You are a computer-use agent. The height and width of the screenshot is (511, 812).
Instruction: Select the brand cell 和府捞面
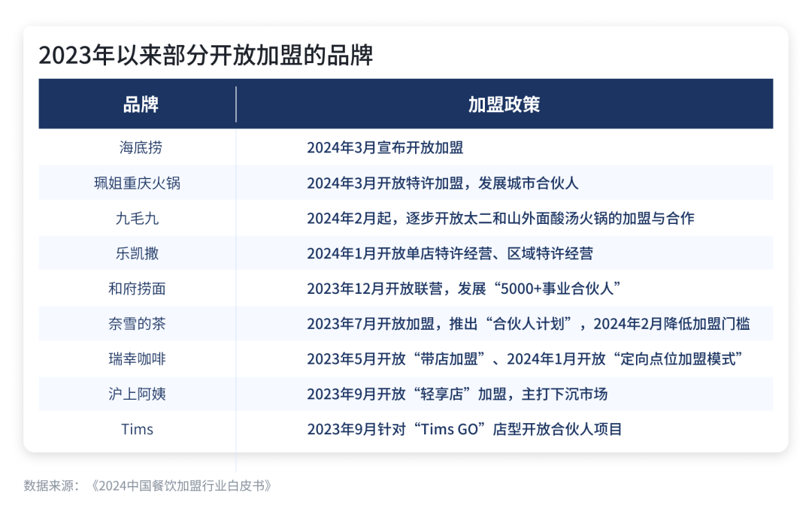click(138, 289)
